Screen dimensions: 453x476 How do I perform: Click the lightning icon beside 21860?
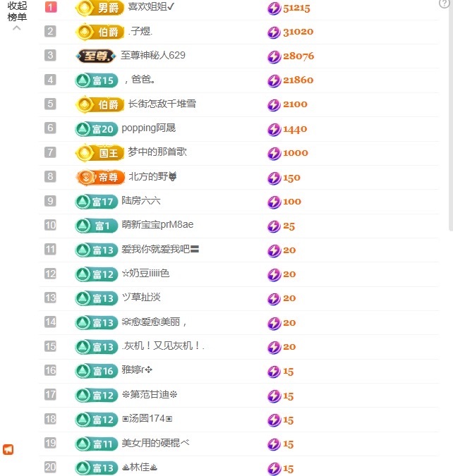click(274, 81)
